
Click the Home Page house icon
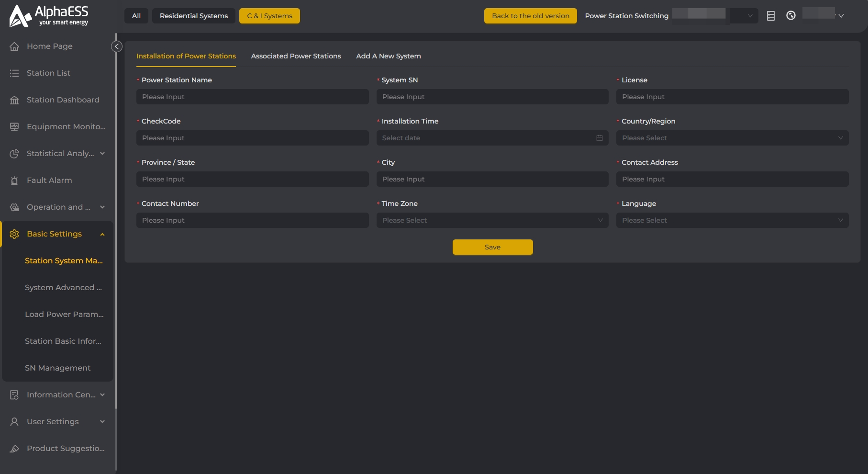pos(14,46)
